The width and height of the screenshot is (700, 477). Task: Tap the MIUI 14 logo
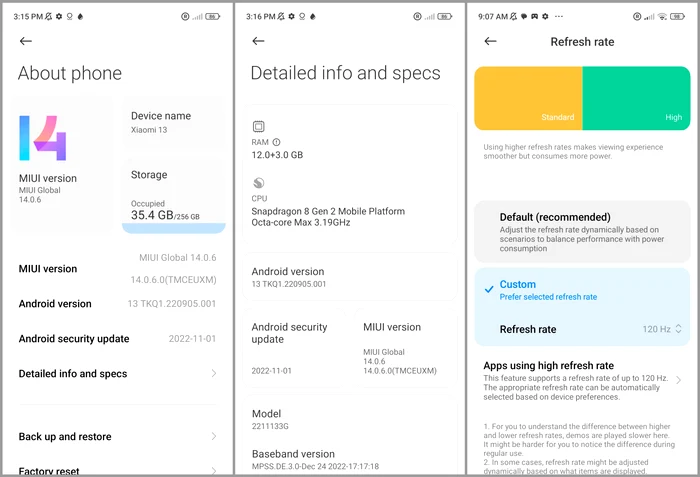click(42, 138)
